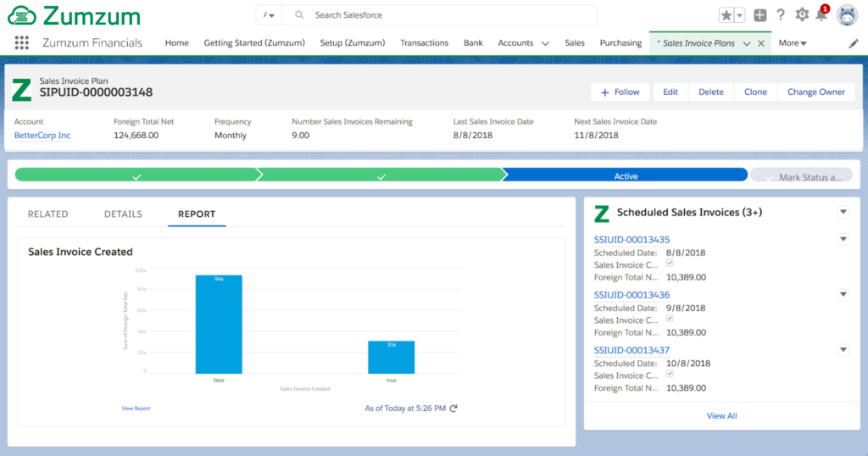Click the Search Salesforce field
Image resolution: width=868 pixels, height=456 pixels.
click(x=440, y=15)
